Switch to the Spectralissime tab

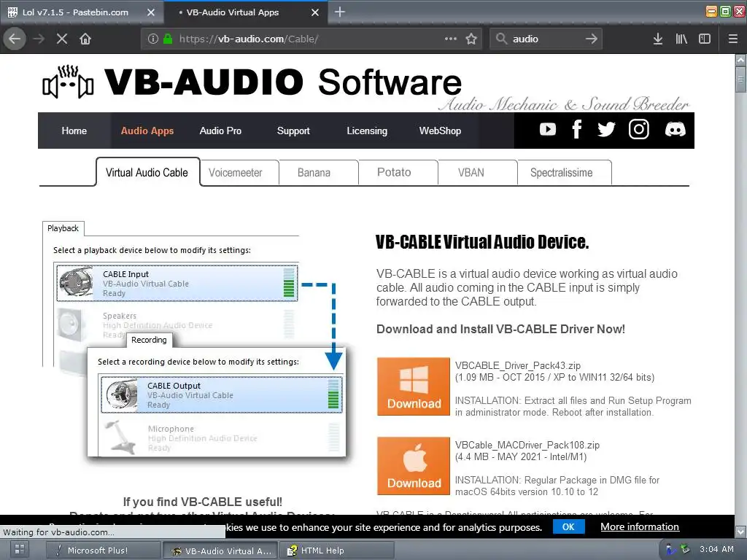pos(564,172)
